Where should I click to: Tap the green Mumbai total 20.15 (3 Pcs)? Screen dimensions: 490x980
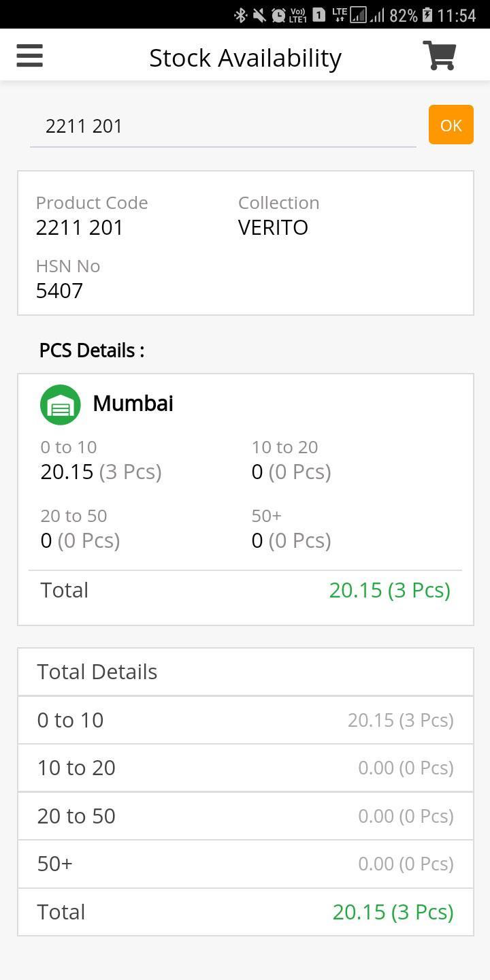389,590
